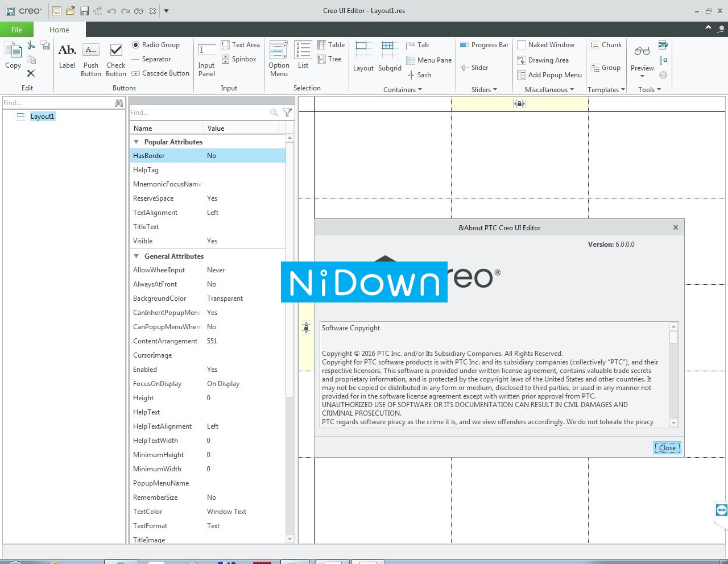Insert a Group template
Image resolution: width=728 pixels, height=564 pixels.
[x=605, y=68]
